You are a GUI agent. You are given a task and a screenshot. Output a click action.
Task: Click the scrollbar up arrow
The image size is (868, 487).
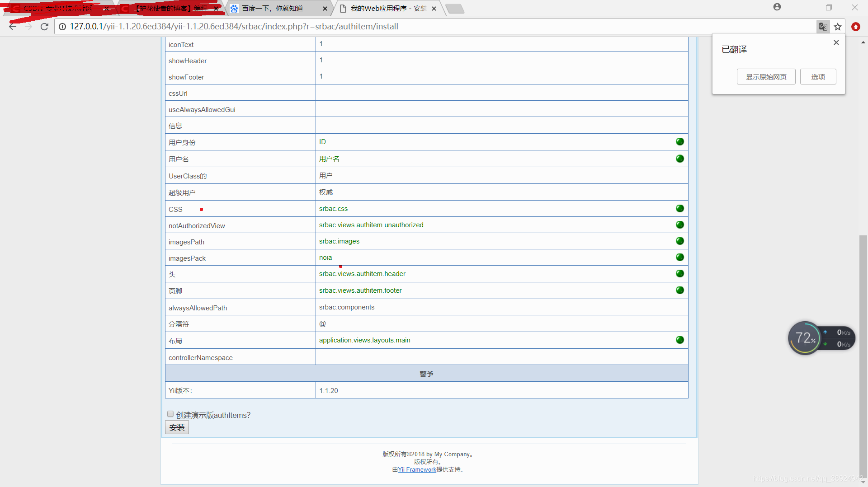863,42
